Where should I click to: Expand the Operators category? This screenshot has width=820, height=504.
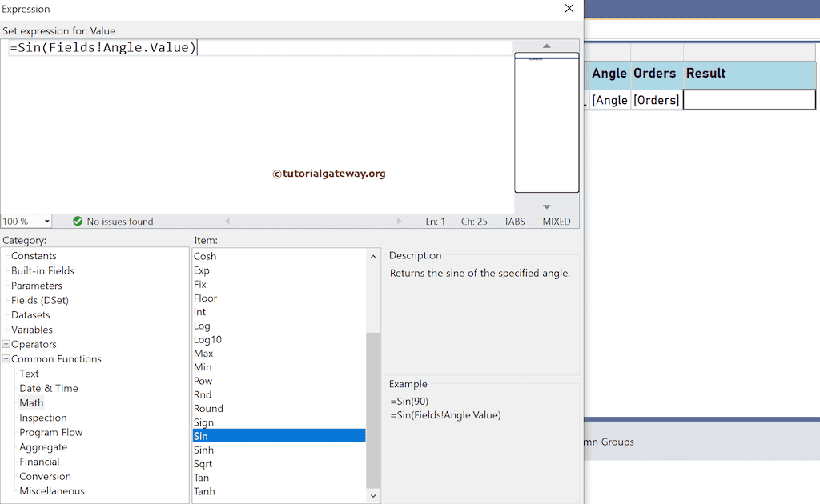pyautogui.click(x=6, y=344)
